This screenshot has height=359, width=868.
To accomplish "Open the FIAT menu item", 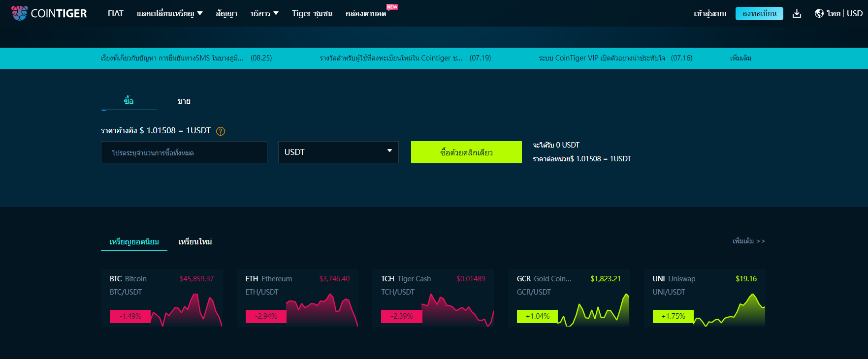I will point(116,13).
